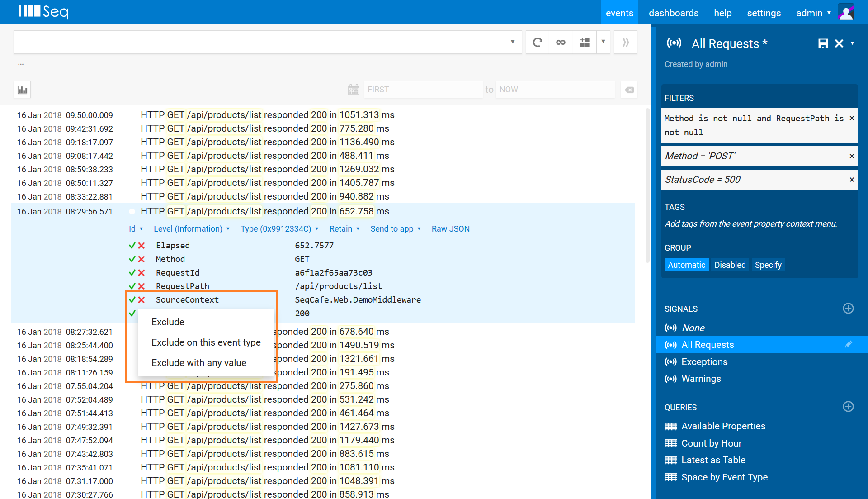The height and width of the screenshot is (499, 868).
Task: Toggle the StatusCode = 500 filter on
Action: click(702, 180)
